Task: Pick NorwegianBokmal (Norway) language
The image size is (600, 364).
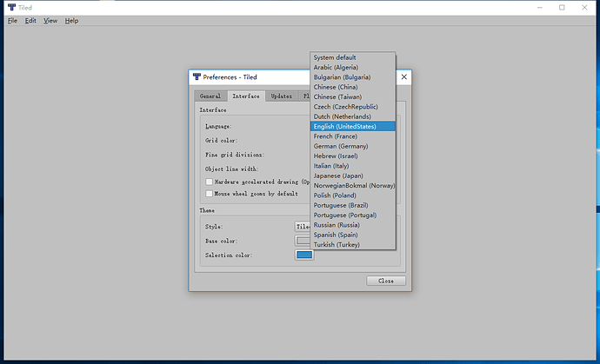Action: [x=352, y=185]
